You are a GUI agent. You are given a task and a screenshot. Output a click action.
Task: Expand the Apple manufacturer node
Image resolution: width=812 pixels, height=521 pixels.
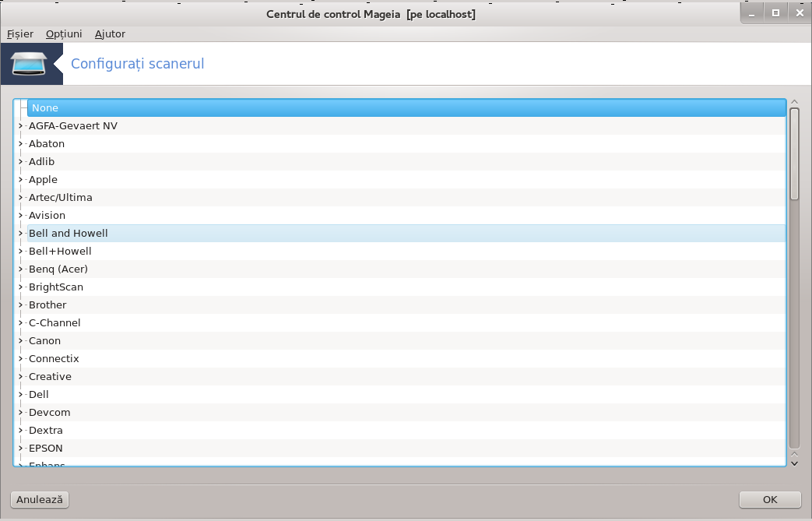tap(20, 180)
